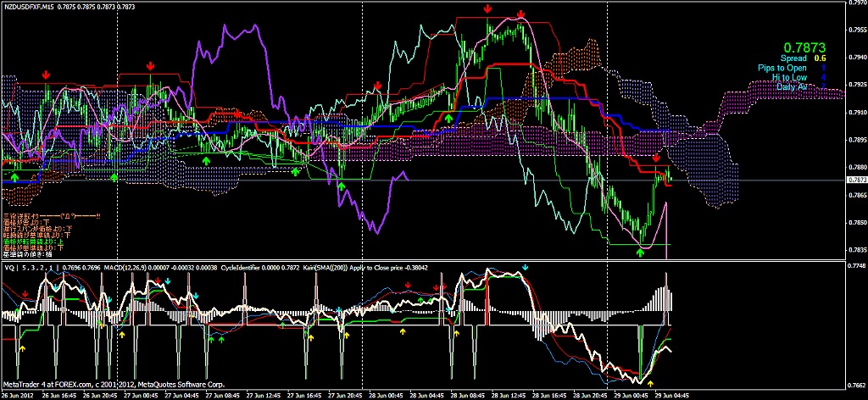Viewport: 868px width, 400px height.
Task: Click the 27 Jun 12:45 time label
Action: pos(263,396)
